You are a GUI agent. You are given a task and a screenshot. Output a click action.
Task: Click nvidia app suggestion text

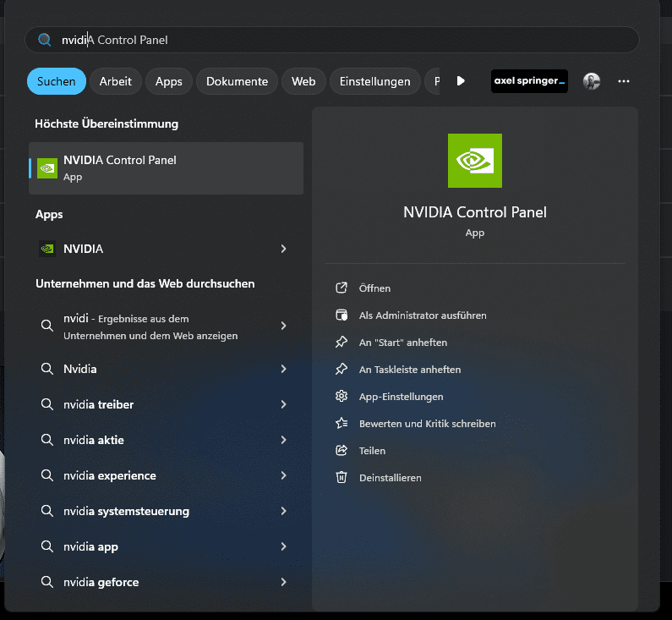[x=90, y=546]
